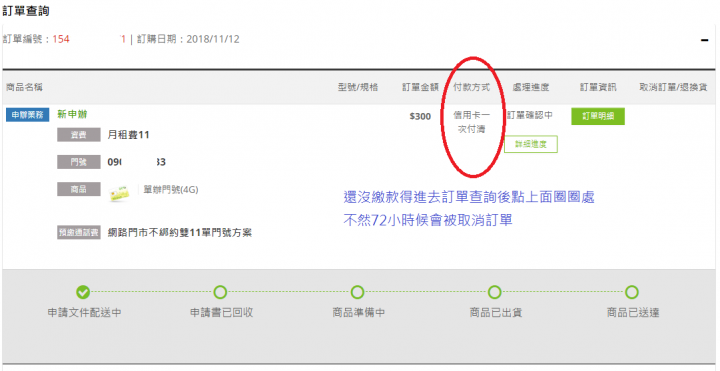The image size is (720, 371).
Task: Click the 商品已出貨 step label
Action: 495,313
